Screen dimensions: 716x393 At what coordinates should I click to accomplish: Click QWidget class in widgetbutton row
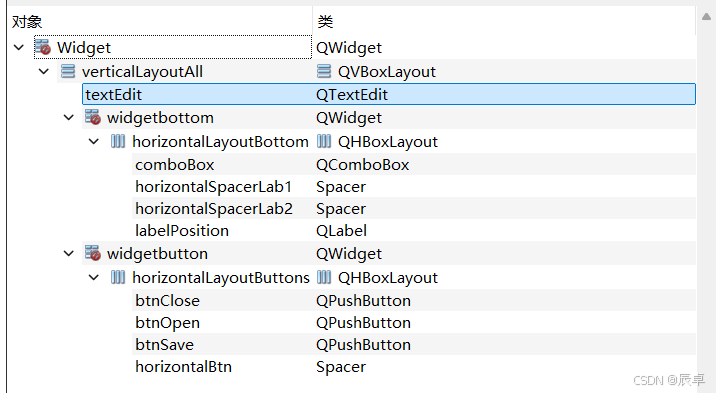coord(349,253)
